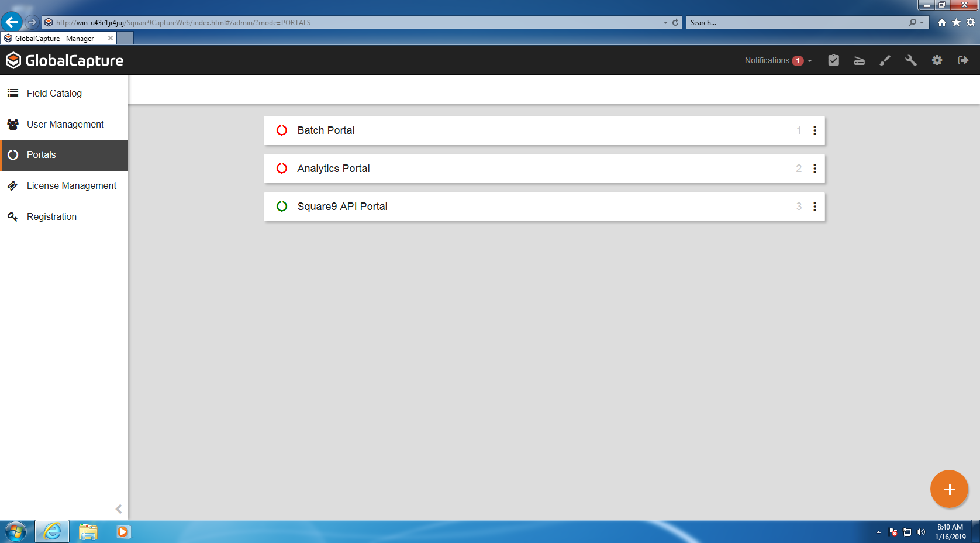
Task: Select License Management in sidebar
Action: pos(71,185)
